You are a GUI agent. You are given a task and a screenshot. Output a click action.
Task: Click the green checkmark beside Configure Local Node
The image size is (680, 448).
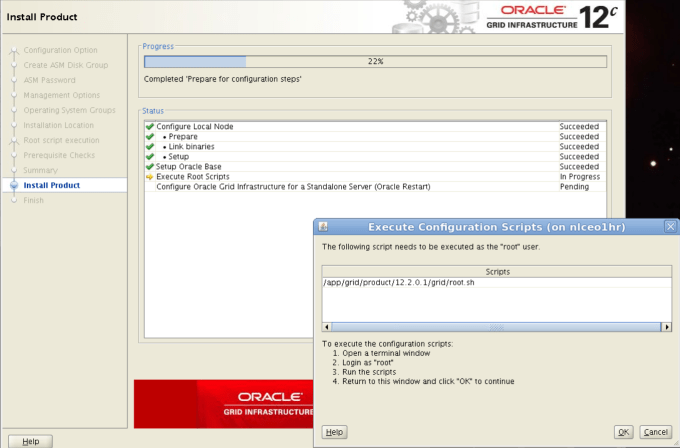coord(149,127)
